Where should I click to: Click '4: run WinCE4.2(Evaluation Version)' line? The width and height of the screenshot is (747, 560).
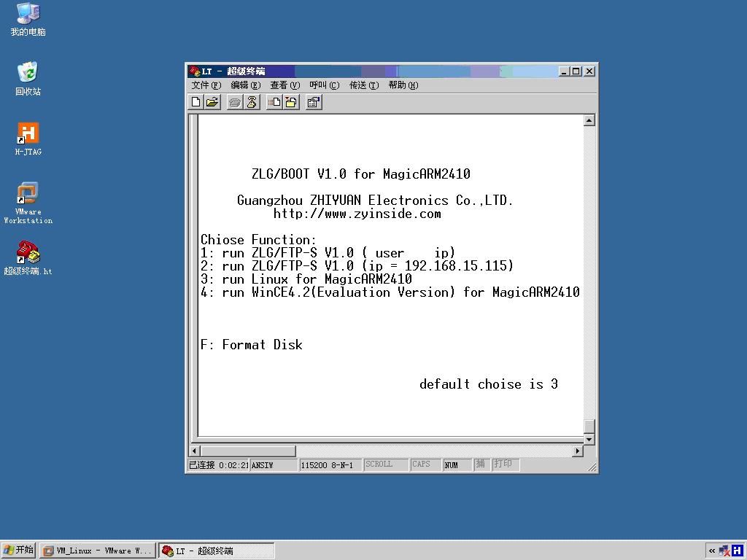pyautogui.click(x=390, y=292)
